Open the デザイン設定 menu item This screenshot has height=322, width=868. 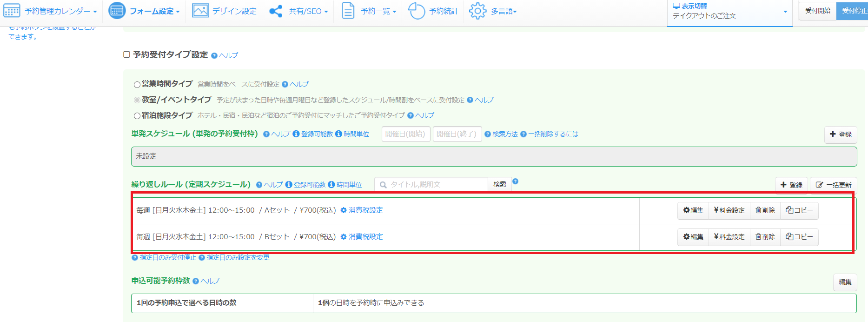[234, 11]
